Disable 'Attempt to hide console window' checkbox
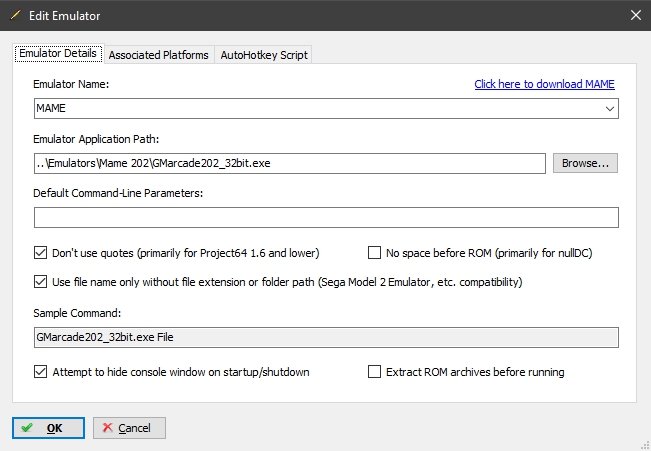 click(x=40, y=371)
